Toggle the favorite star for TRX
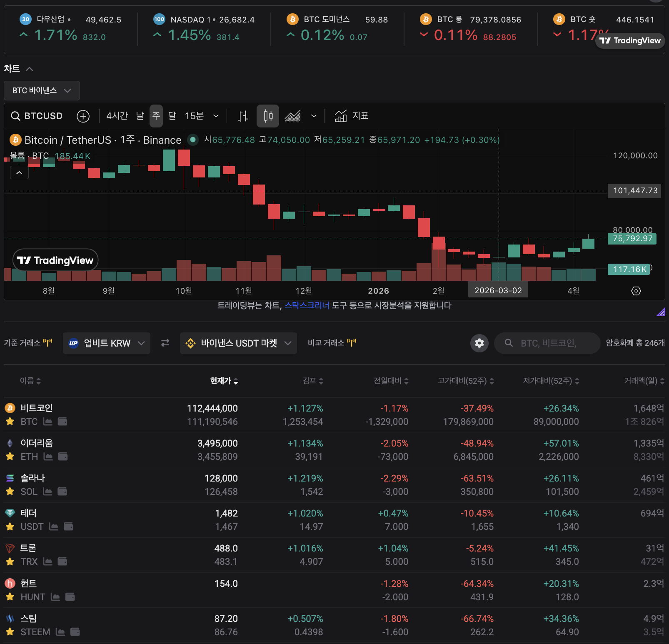669x644 pixels. coord(10,562)
